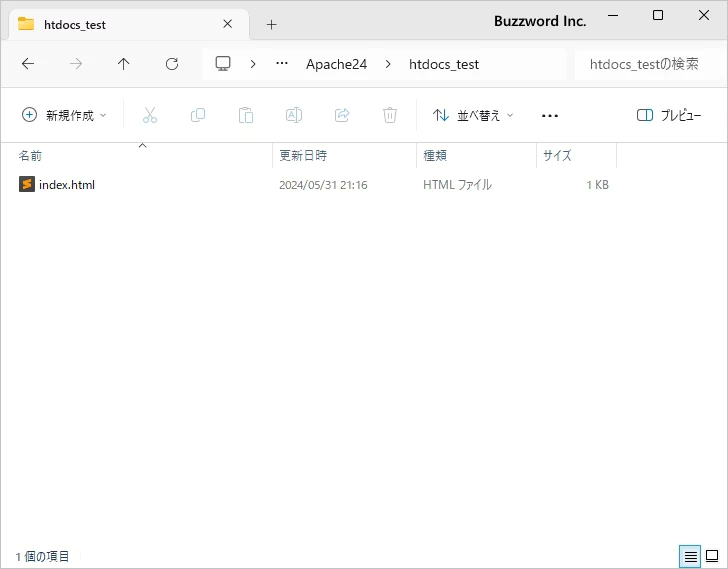Click htdocs_test breadcrumb segment
This screenshot has height=569, width=728.
click(x=444, y=65)
